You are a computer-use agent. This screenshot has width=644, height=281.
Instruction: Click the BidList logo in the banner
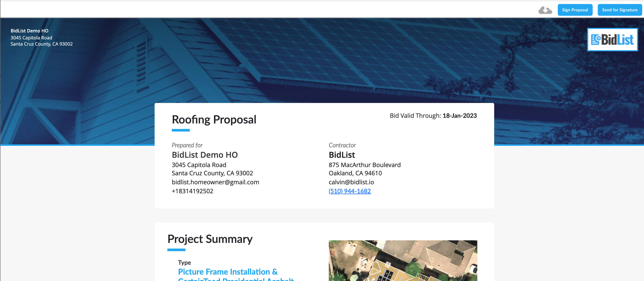612,39
